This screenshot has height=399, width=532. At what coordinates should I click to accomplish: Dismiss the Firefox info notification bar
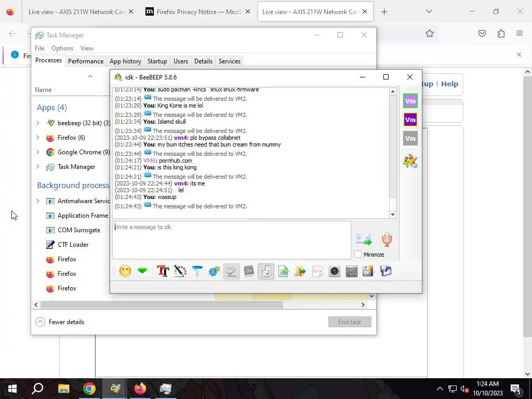point(519,55)
